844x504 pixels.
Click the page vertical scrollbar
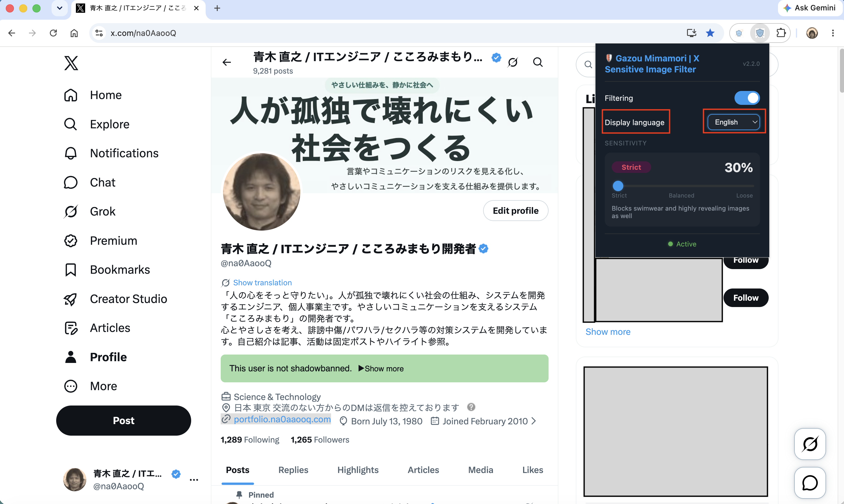pyautogui.click(x=841, y=71)
